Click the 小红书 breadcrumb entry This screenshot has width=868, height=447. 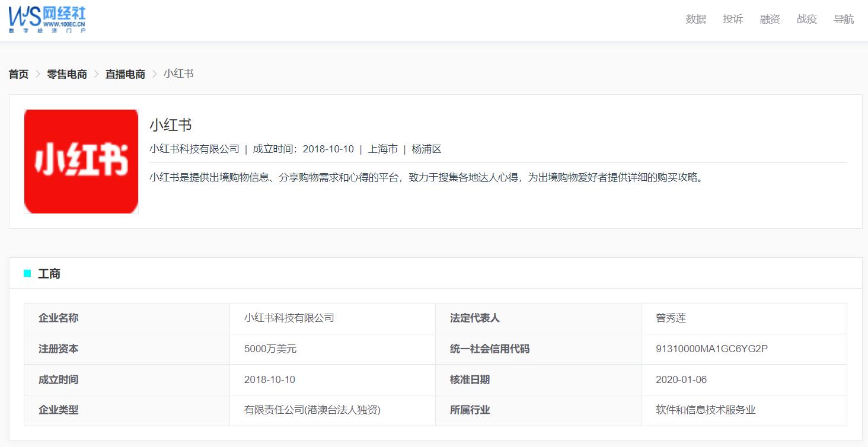(178, 74)
